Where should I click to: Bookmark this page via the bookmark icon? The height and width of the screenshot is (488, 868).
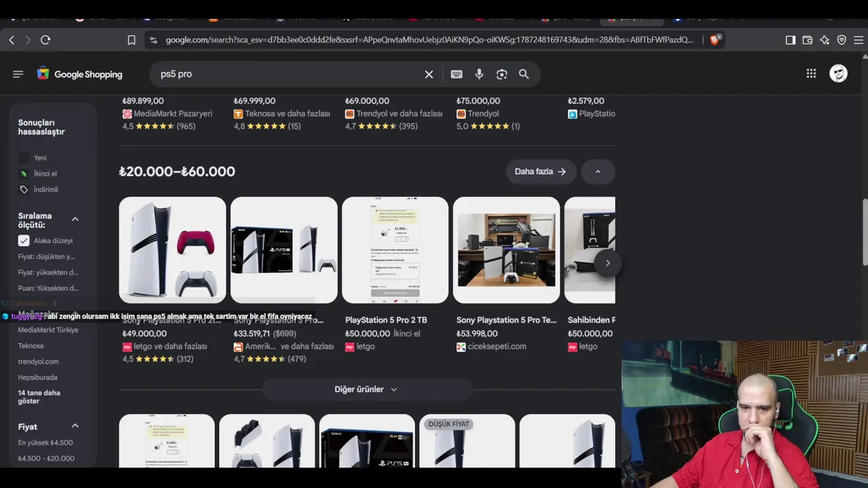click(x=132, y=40)
